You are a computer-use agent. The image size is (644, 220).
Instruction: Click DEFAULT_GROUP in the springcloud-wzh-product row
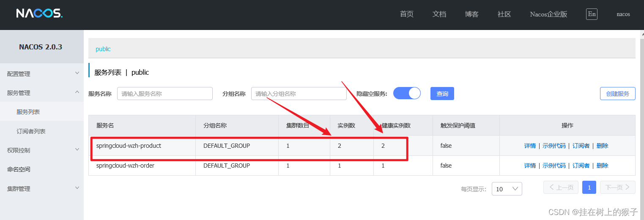[227, 146]
